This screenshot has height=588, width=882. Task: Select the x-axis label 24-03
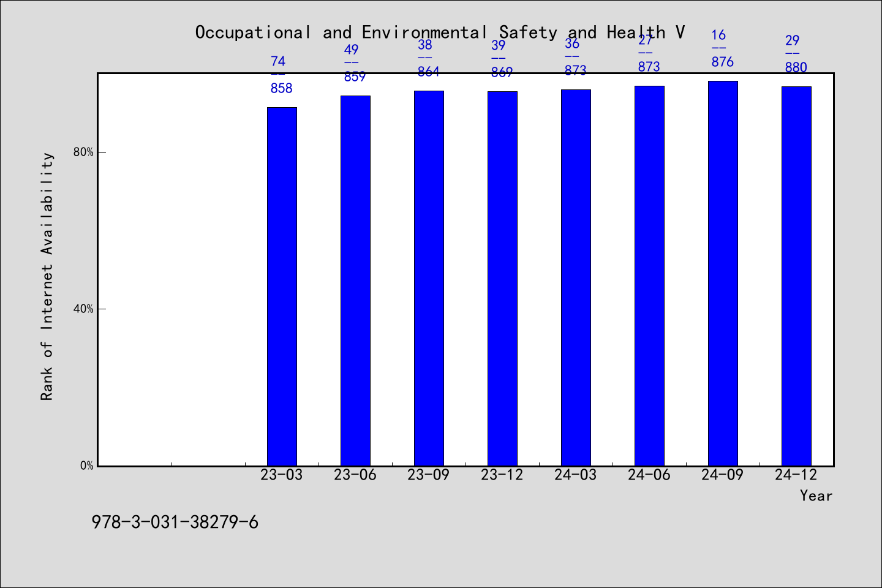point(576,475)
